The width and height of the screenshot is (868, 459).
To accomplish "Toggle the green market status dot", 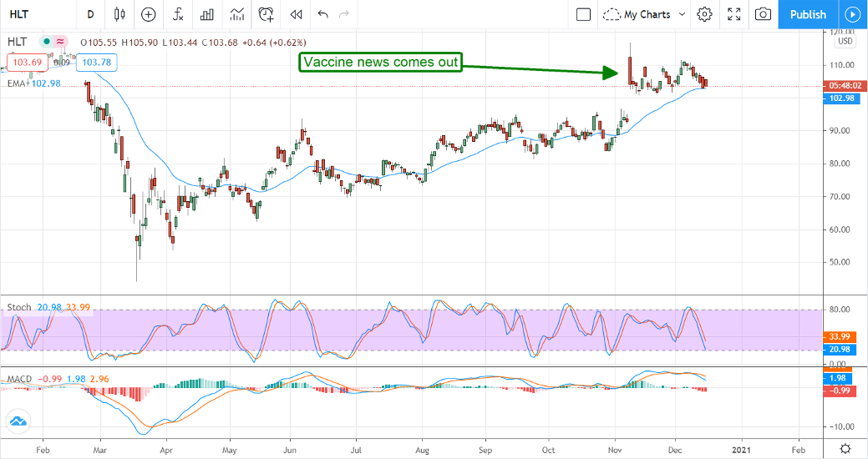I will click(47, 42).
